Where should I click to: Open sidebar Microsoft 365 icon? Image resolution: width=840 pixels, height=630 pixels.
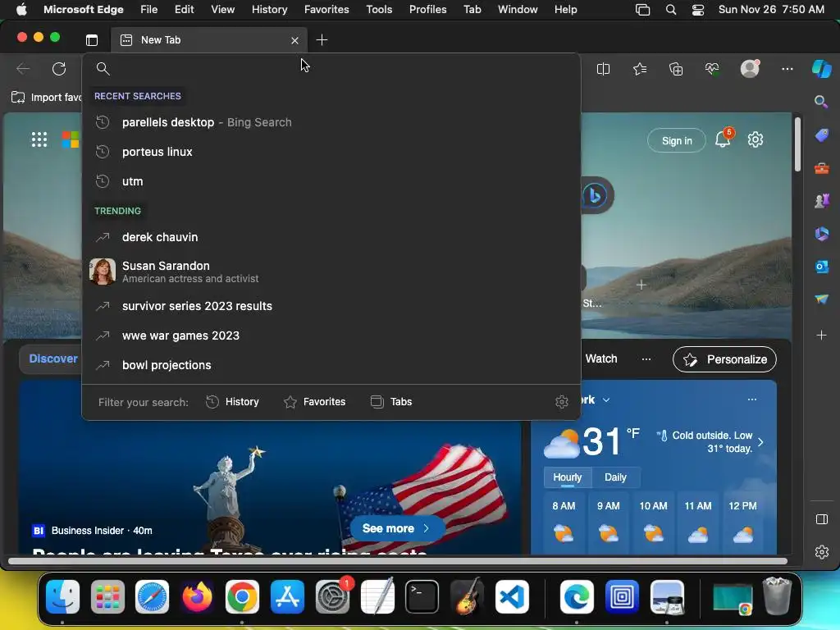pos(822,234)
